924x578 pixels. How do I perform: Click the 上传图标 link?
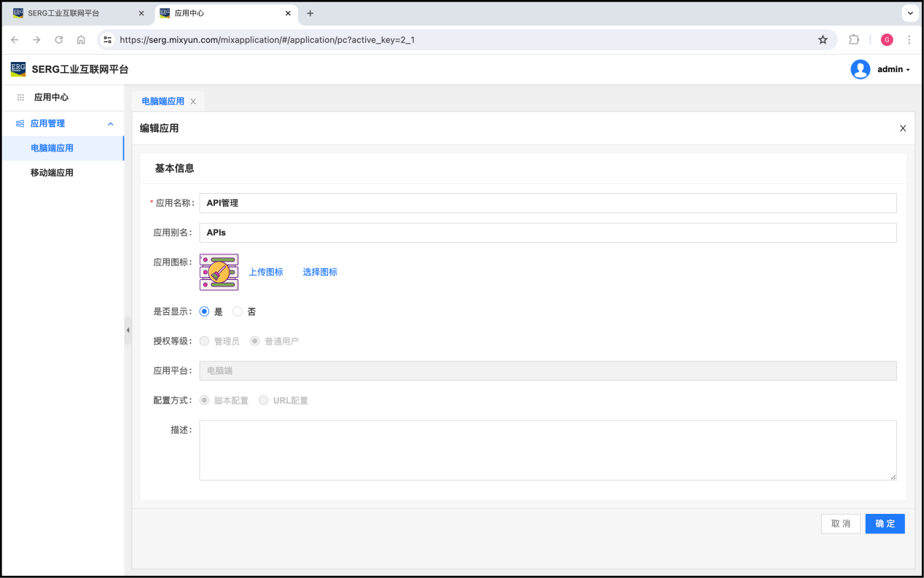click(x=266, y=272)
